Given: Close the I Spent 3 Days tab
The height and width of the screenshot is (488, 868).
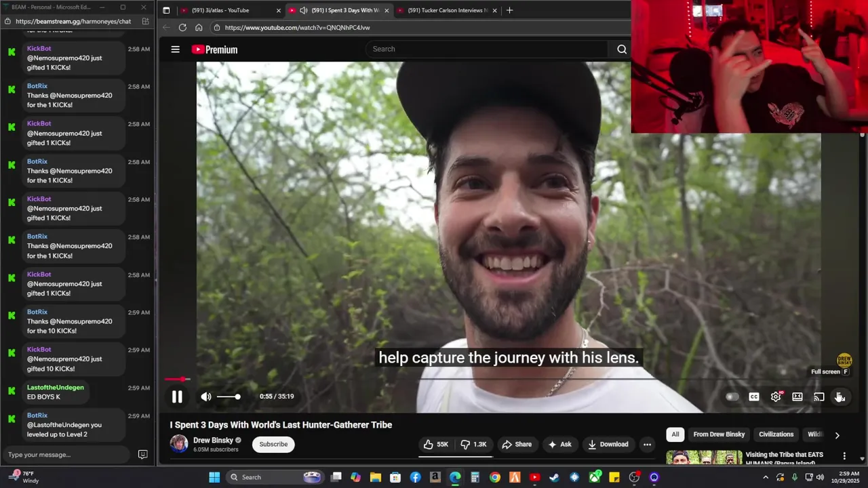Looking at the screenshot, I should click(387, 10).
